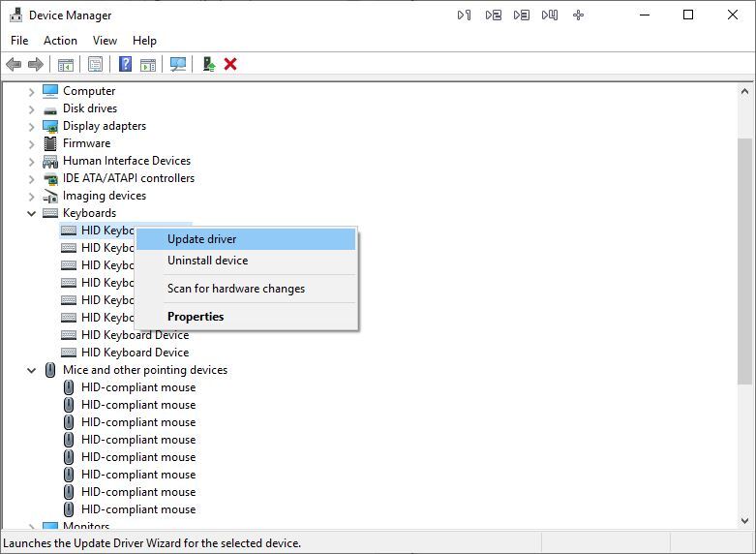Expand the Human Interface Devices node
756x554 pixels.
pos(31,162)
